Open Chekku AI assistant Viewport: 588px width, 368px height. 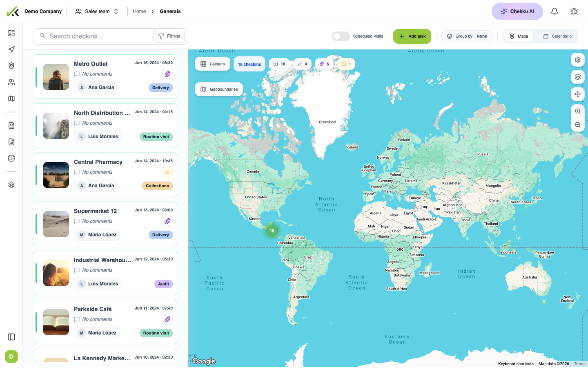517,11
